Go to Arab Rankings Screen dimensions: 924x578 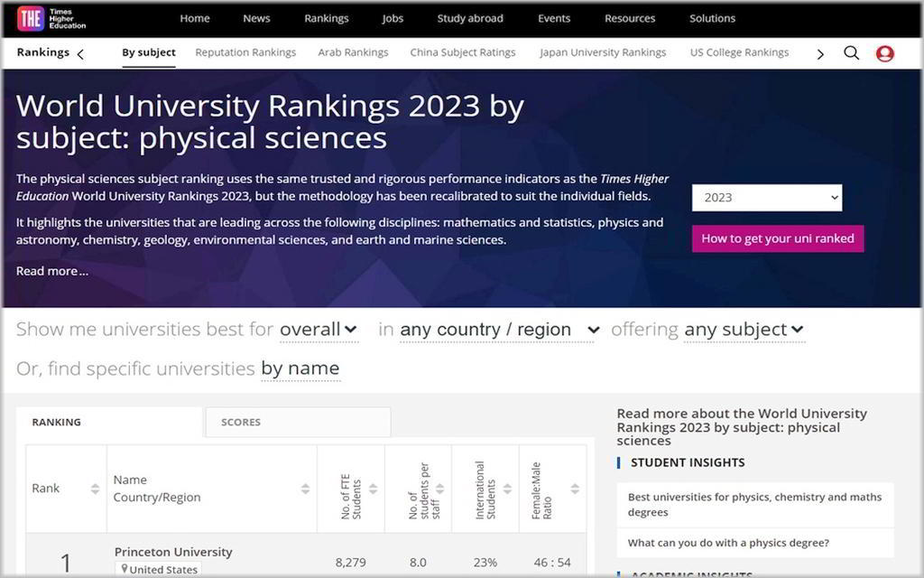pos(353,52)
